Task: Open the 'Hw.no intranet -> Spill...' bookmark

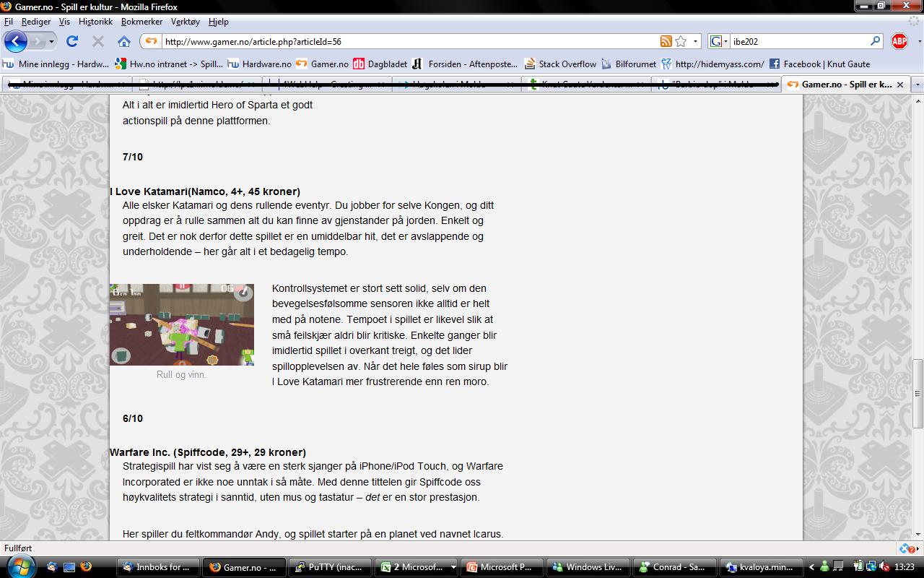Action: point(169,64)
